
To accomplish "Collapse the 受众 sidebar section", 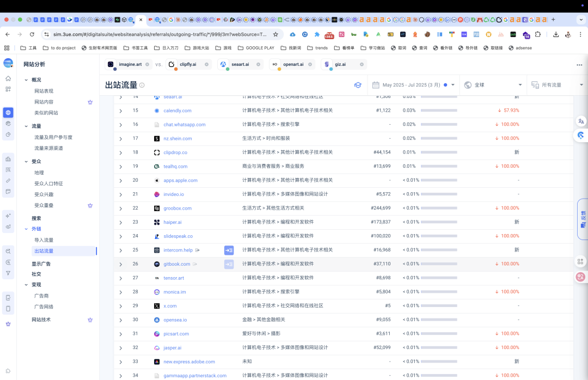I will pyautogui.click(x=26, y=162).
